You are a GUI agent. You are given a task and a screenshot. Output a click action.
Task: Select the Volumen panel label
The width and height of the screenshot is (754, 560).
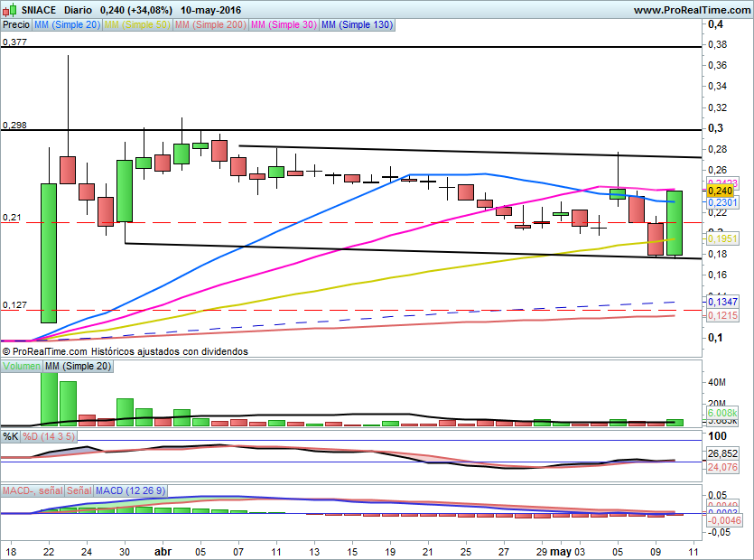[22, 366]
